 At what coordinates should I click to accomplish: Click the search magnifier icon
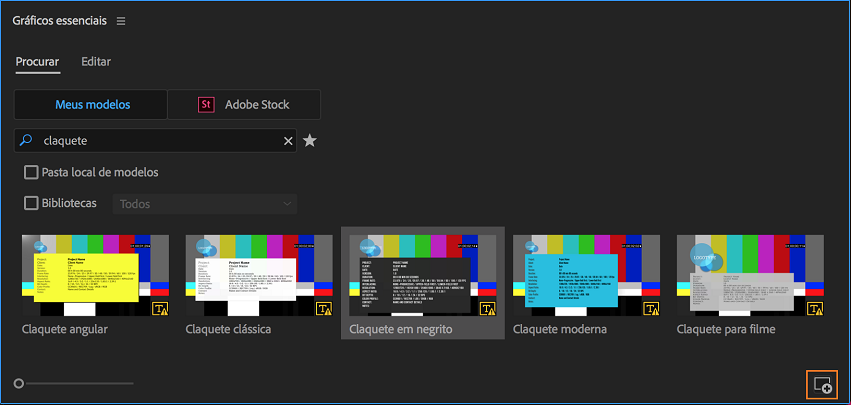click(x=26, y=141)
